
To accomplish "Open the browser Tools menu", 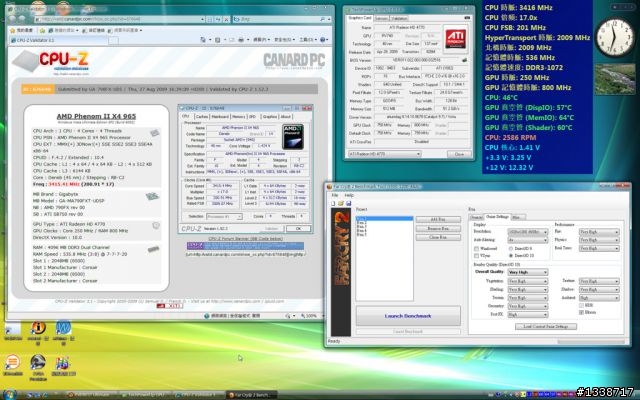I will point(308,40).
